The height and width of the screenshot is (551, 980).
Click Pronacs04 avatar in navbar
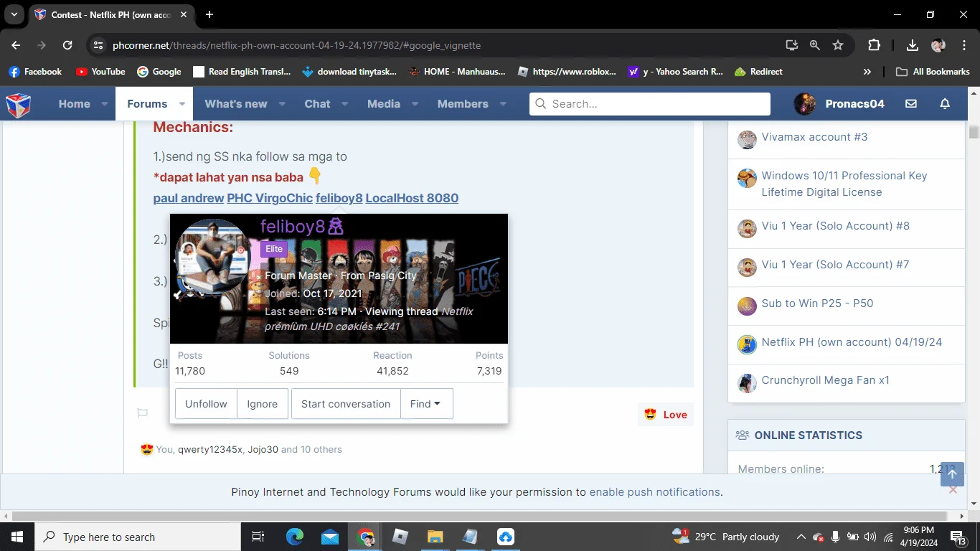click(x=805, y=104)
